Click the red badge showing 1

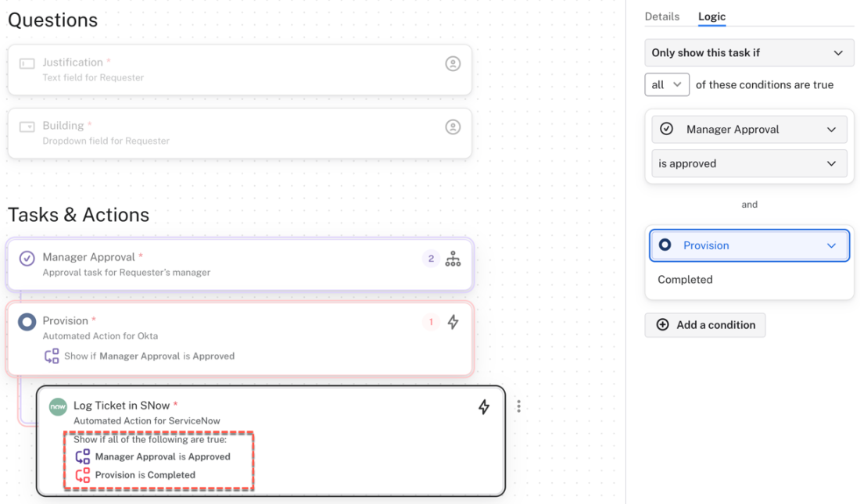431,322
